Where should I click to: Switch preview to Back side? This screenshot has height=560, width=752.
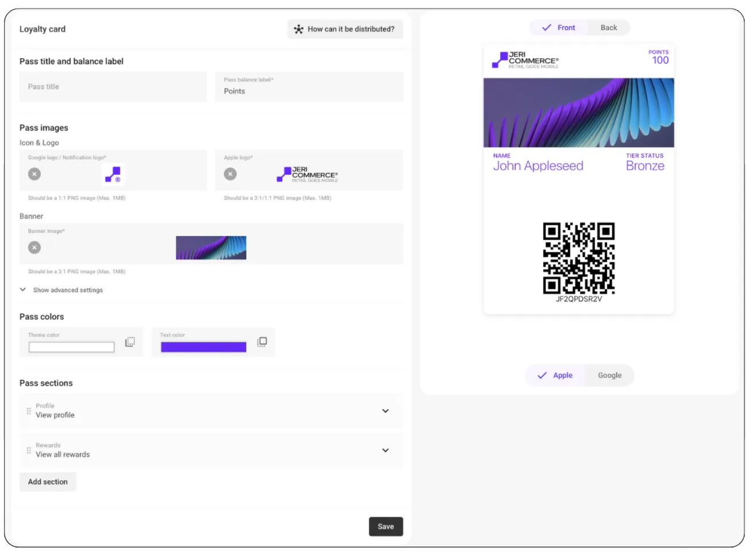pos(608,28)
